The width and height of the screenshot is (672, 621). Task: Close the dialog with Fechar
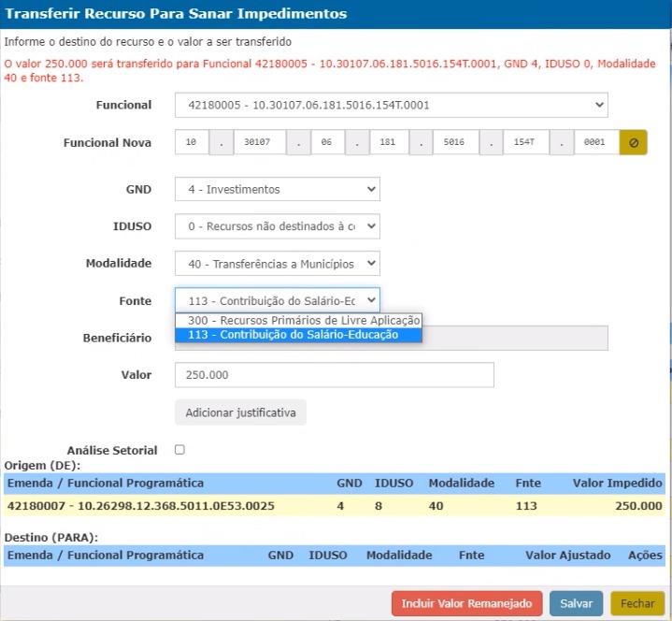pyautogui.click(x=636, y=604)
